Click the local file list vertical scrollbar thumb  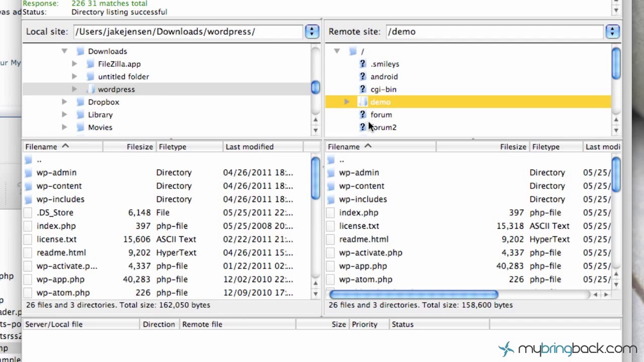tap(315, 178)
